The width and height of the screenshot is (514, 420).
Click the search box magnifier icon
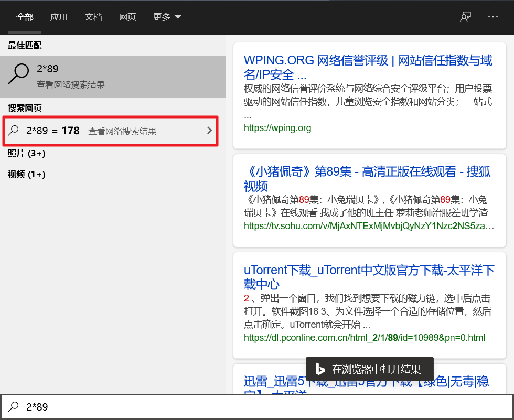point(14,406)
